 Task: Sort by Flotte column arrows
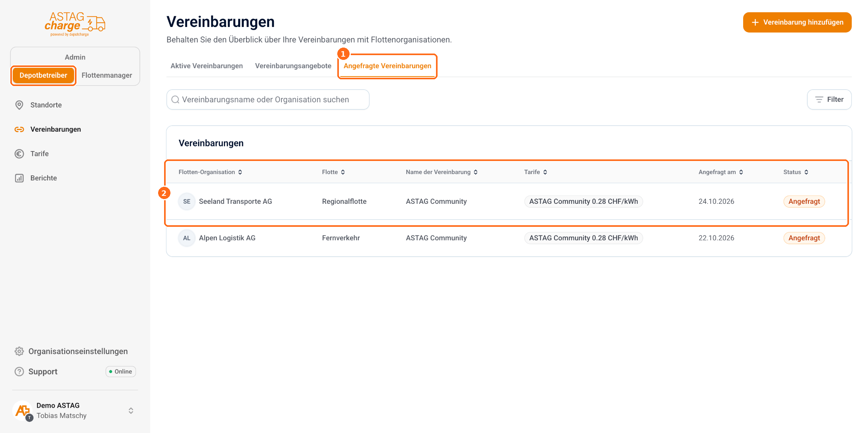tap(343, 172)
